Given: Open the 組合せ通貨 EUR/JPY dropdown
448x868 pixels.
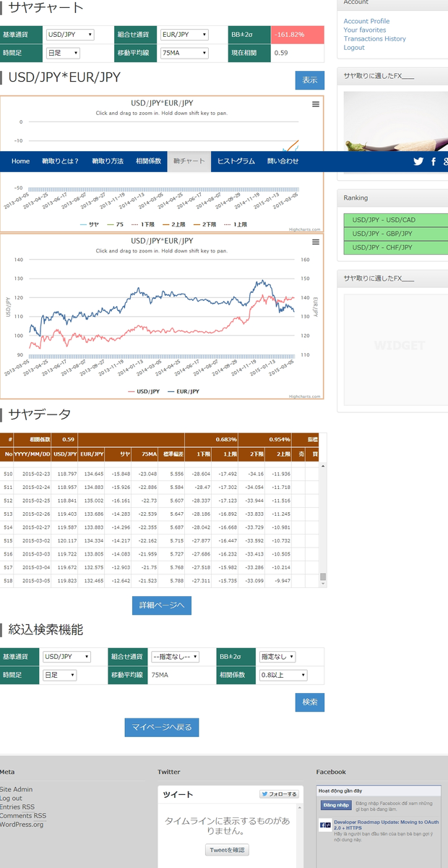Looking at the screenshot, I should pyautogui.click(x=184, y=35).
